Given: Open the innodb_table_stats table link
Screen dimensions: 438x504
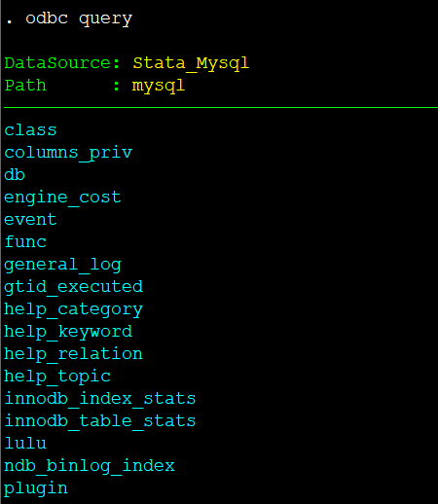Looking at the screenshot, I should pyautogui.click(x=100, y=421).
